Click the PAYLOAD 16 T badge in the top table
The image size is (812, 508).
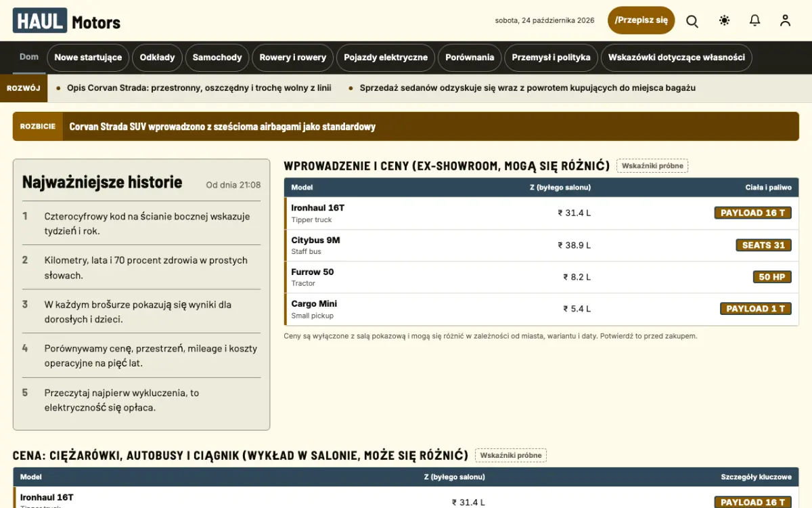[x=753, y=213]
